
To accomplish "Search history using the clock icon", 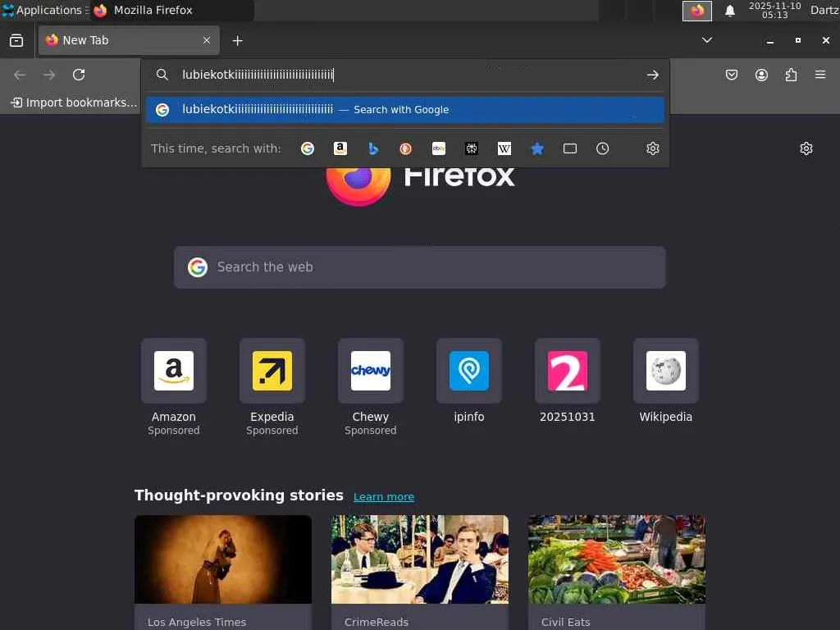I will click(x=603, y=148).
